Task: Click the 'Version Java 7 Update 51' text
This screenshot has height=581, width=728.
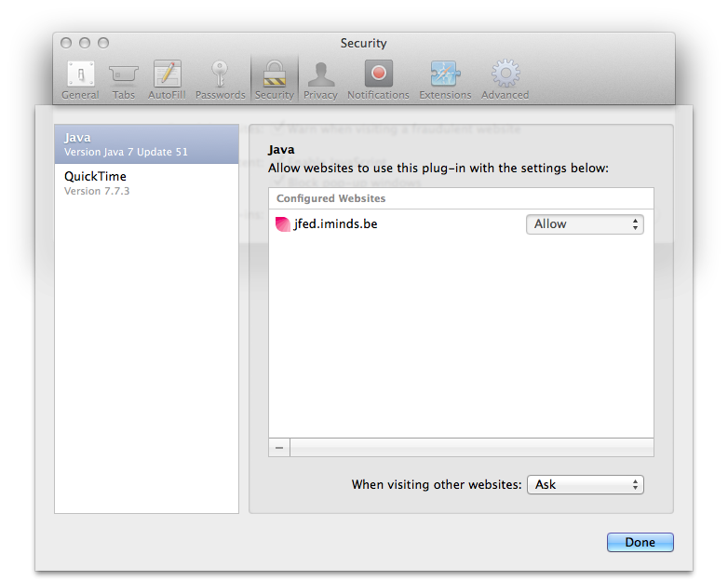Action: tap(126, 153)
